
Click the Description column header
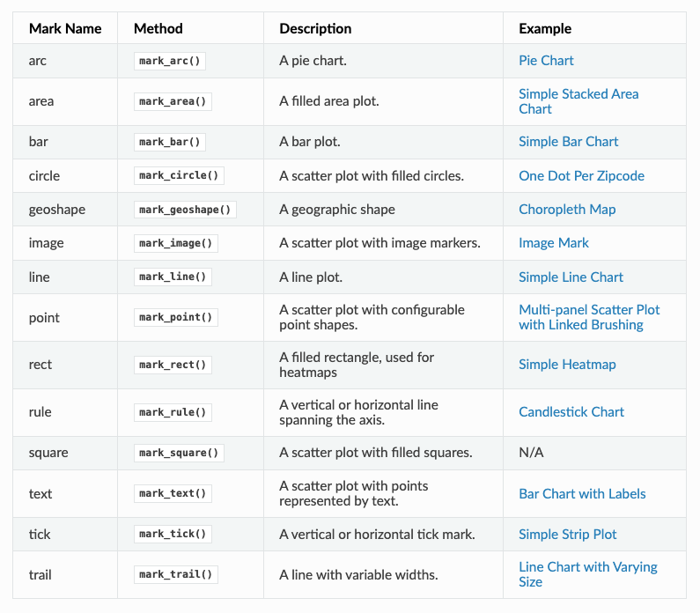pyautogui.click(x=315, y=29)
